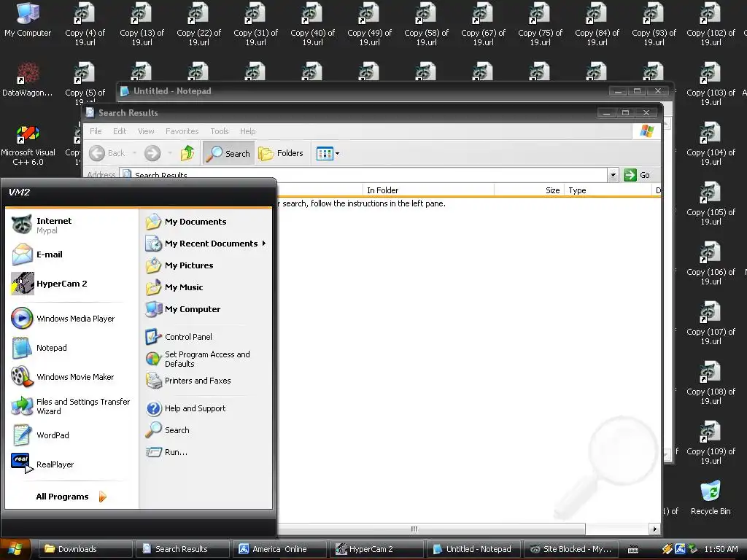Open Printers and Faxes
Image resolution: width=747 pixels, height=560 pixels.
pos(206,381)
